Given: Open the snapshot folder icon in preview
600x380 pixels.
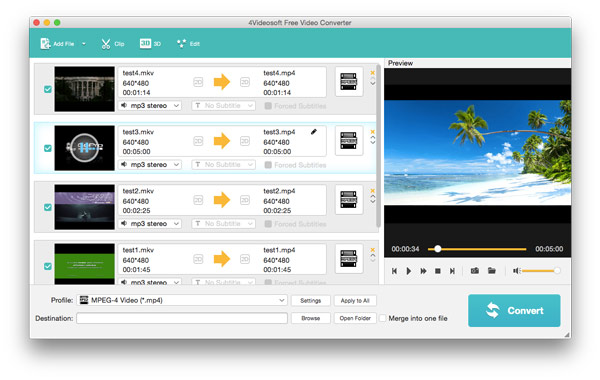Looking at the screenshot, I should [492, 271].
